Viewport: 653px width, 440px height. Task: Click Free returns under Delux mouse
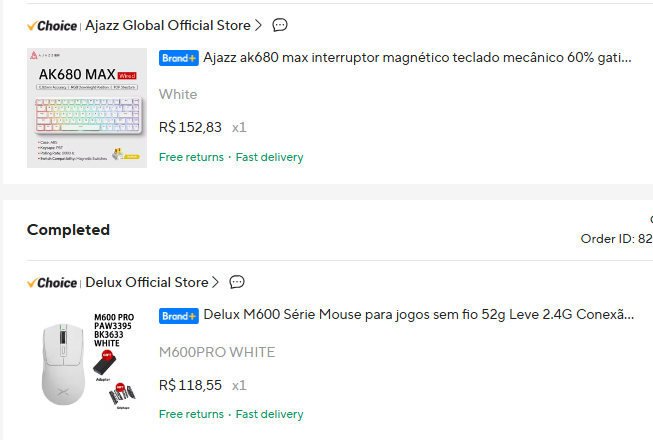(191, 414)
